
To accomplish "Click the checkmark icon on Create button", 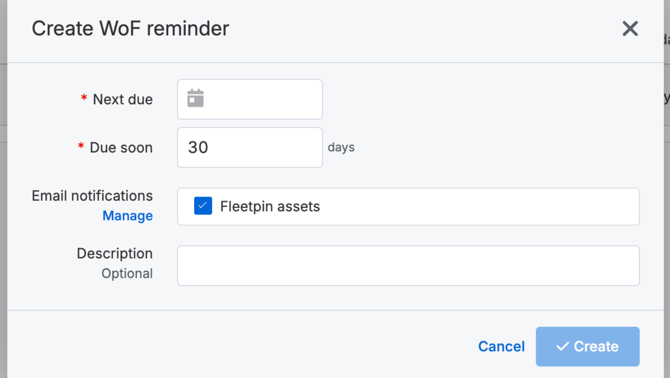I will pyautogui.click(x=562, y=346).
